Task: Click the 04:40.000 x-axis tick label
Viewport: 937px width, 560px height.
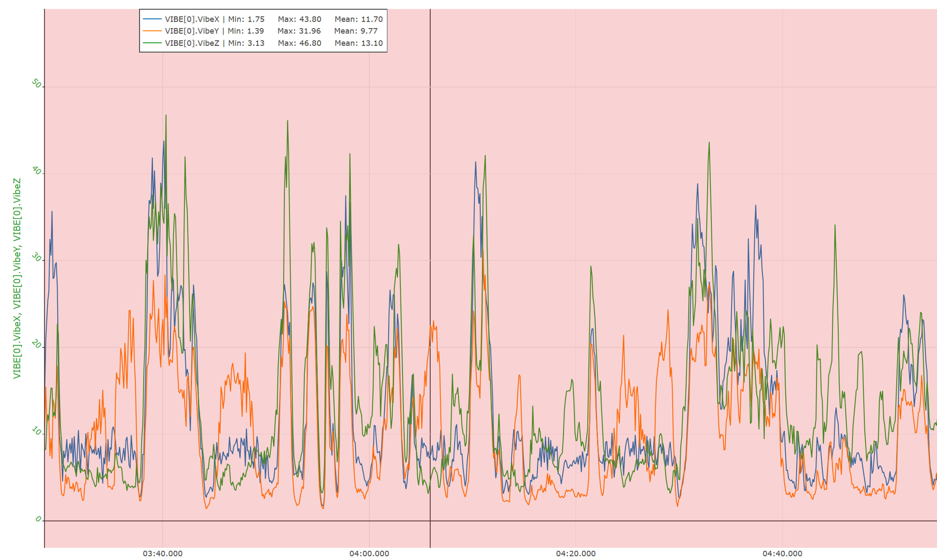Action: click(782, 553)
